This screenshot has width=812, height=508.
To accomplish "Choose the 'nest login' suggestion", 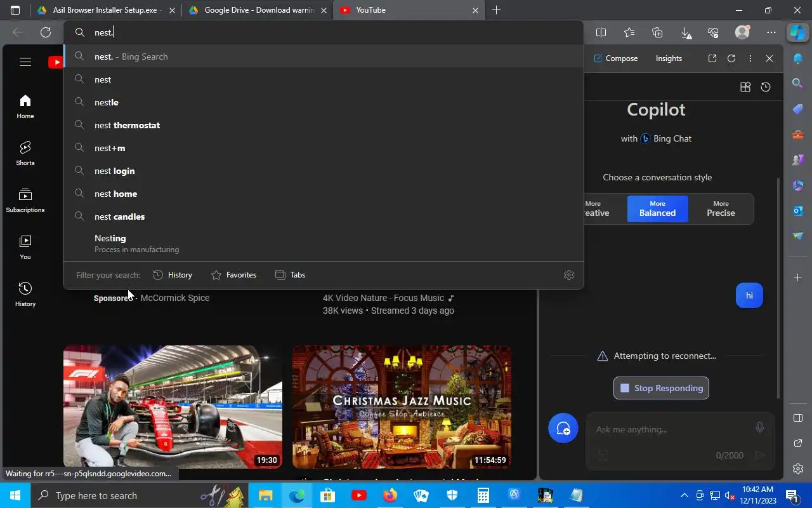I will tap(324, 171).
